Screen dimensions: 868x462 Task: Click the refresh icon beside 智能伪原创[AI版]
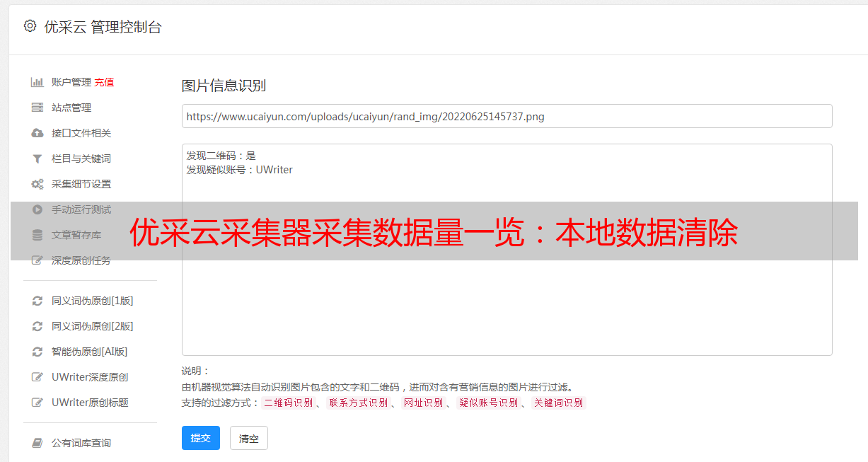(37, 352)
